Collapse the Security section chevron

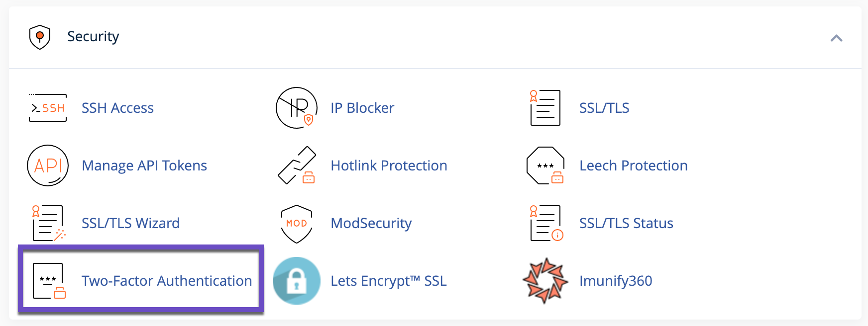836,38
